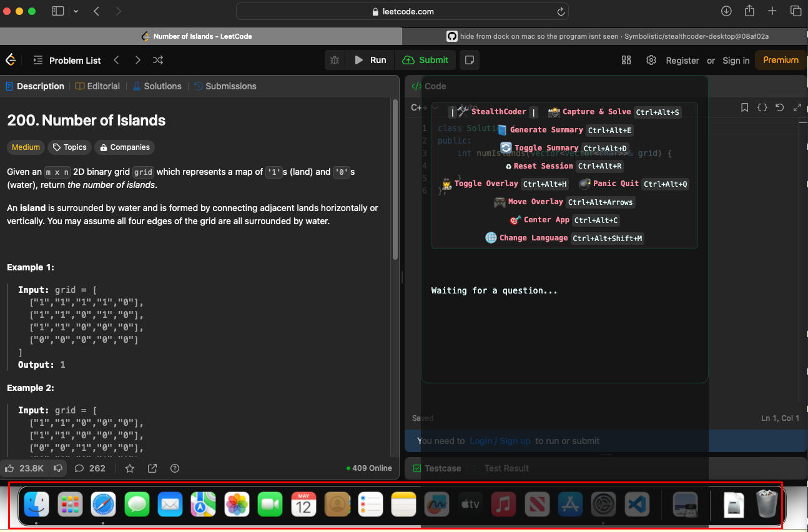
Task: Click the leetcode.com address bar
Action: (402, 11)
